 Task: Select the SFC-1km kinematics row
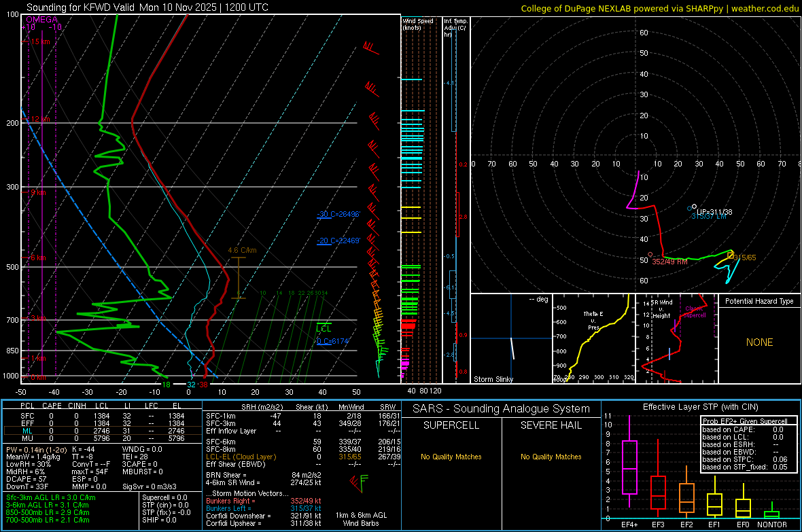(x=303, y=416)
